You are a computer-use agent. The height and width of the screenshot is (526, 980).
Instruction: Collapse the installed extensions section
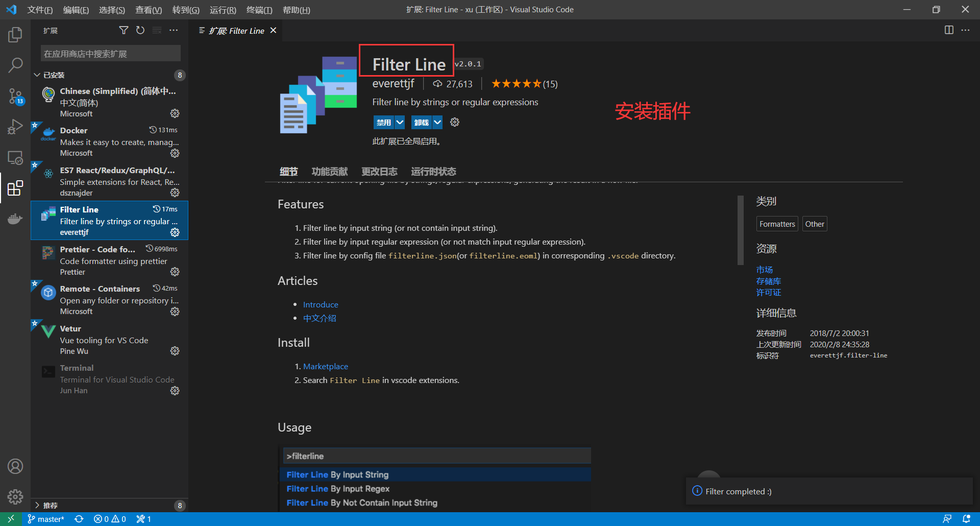tap(37, 75)
